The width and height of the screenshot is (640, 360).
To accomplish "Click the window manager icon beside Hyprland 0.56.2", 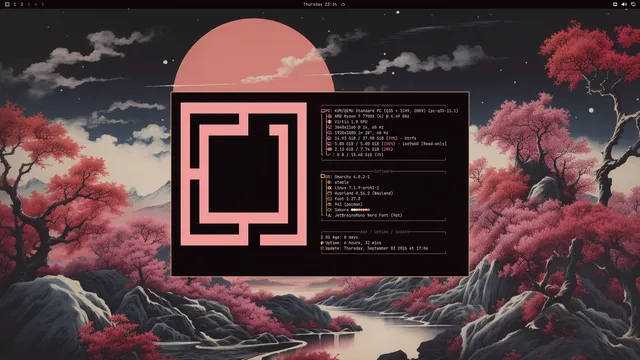I will point(329,193).
